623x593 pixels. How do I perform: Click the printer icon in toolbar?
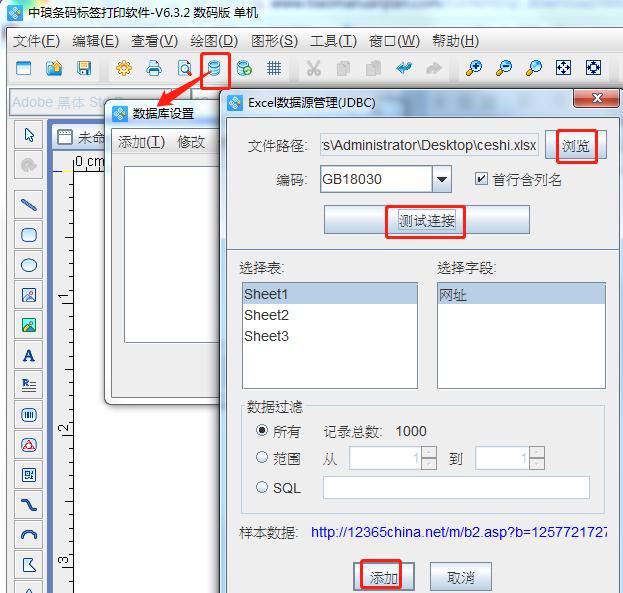pos(154,68)
